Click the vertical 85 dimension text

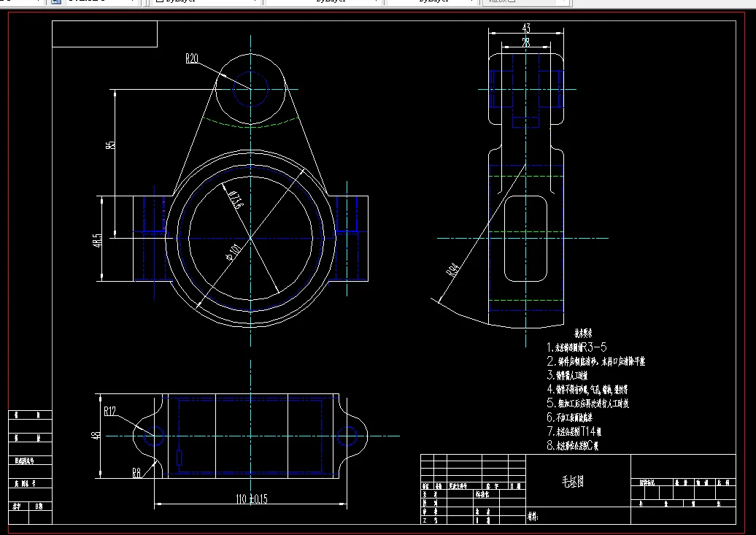click(x=110, y=145)
